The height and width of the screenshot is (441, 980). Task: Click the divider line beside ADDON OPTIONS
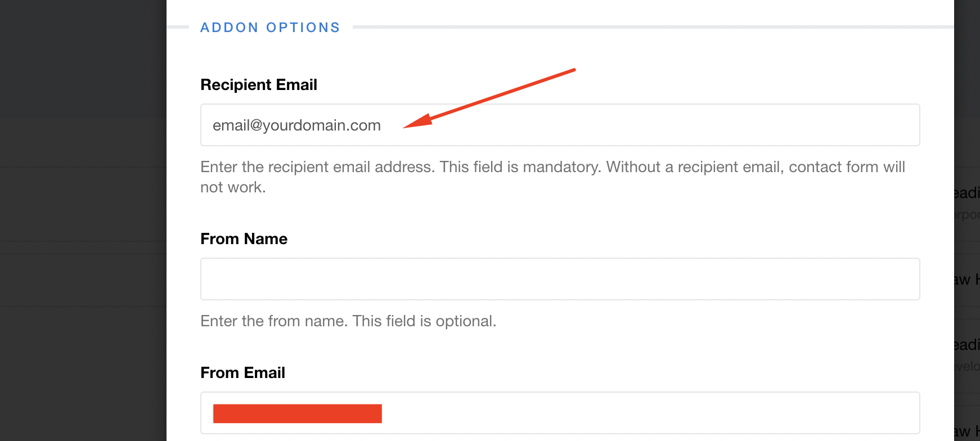click(653, 27)
